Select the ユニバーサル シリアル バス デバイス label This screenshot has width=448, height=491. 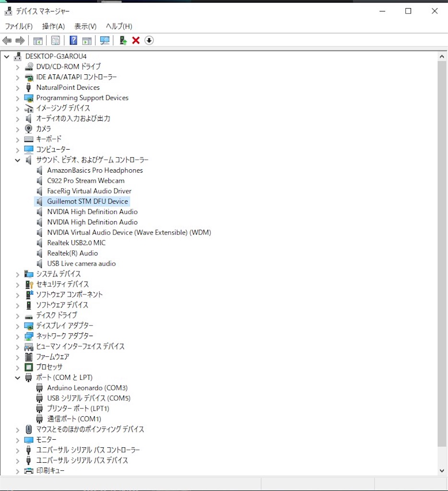82,460
